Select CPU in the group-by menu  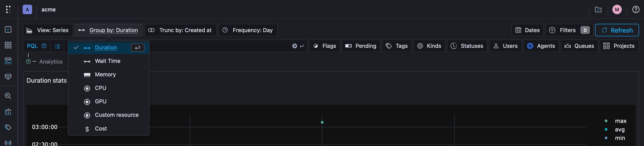(108, 88)
